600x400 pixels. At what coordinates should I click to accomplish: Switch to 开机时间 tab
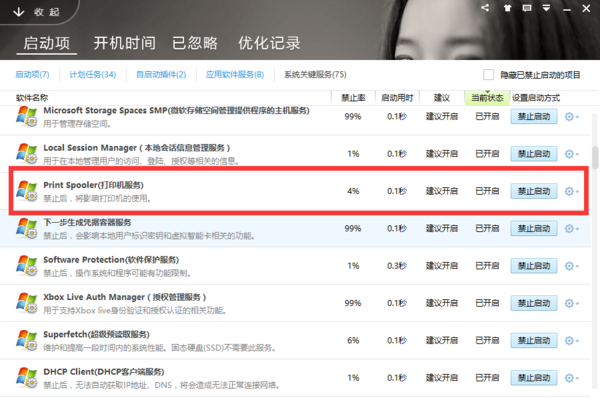point(125,43)
